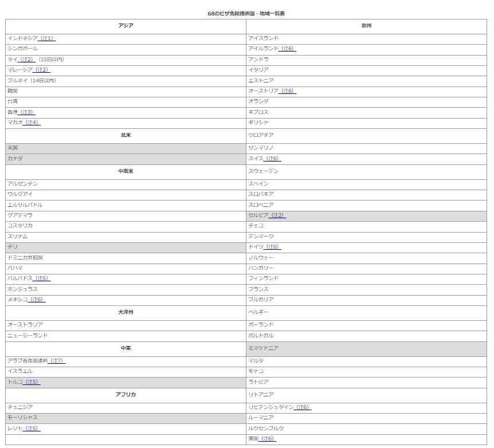494x448 pixels.
Task: Click the 注5 link beside レソト
Action: click(32, 429)
